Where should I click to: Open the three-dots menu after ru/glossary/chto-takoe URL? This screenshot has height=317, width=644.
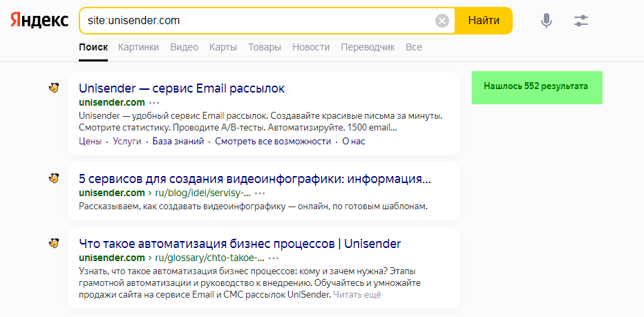click(x=274, y=258)
